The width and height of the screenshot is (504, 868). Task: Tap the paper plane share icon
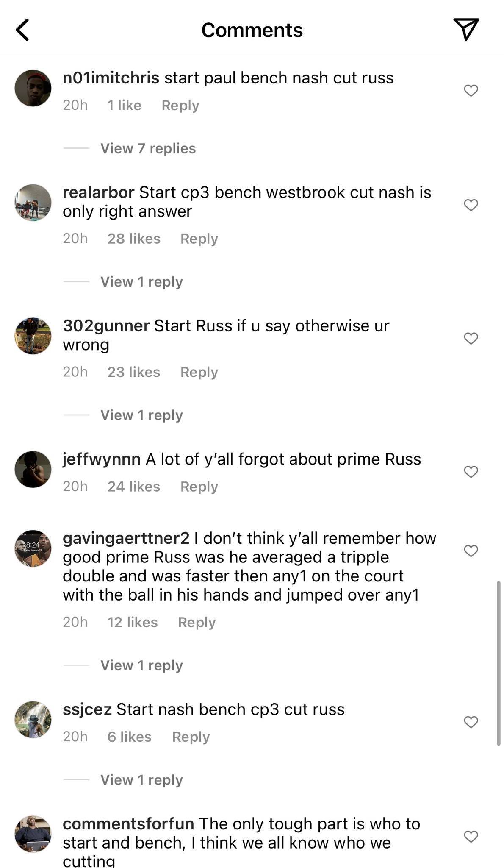coord(466,29)
